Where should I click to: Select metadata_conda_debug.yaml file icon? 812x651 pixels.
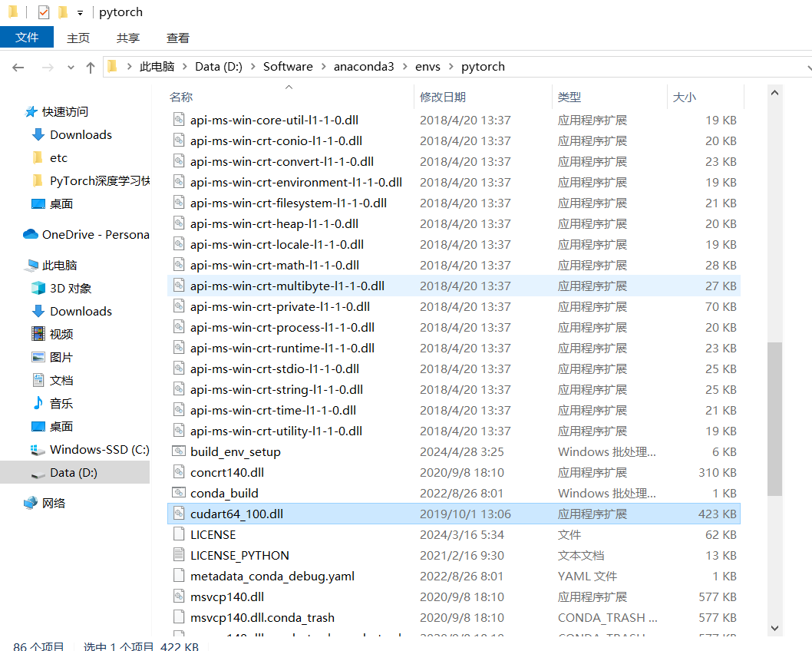(179, 576)
